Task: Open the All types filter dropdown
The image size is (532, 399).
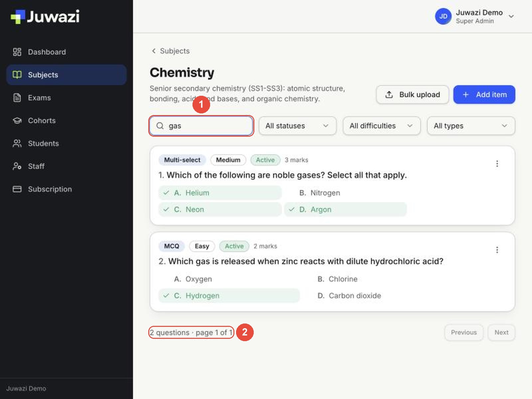Action: coord(471,126)
